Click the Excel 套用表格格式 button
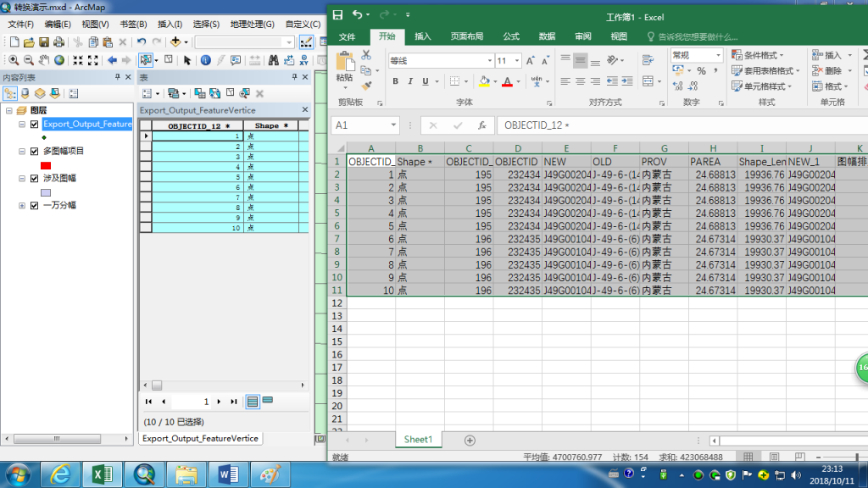The image size is (868, 488). coord(766,71)
